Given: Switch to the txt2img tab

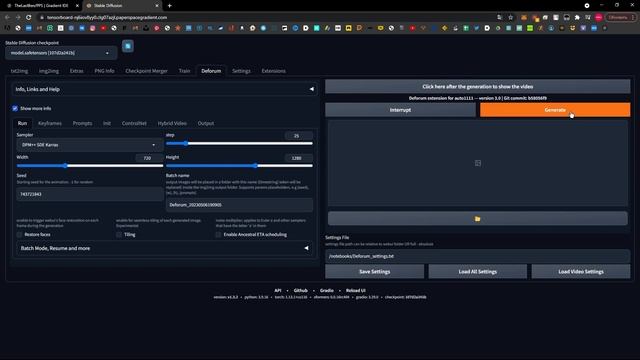Looking at the screenshot, I should pos(20,71).
